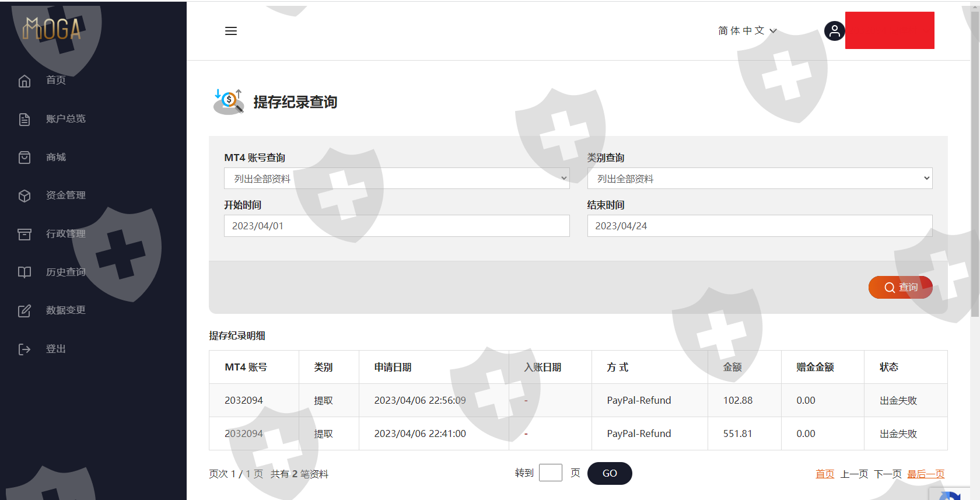The image size is (980, 500).
Task: Click the hamburger menu icon
Action: tap(231, 31)
